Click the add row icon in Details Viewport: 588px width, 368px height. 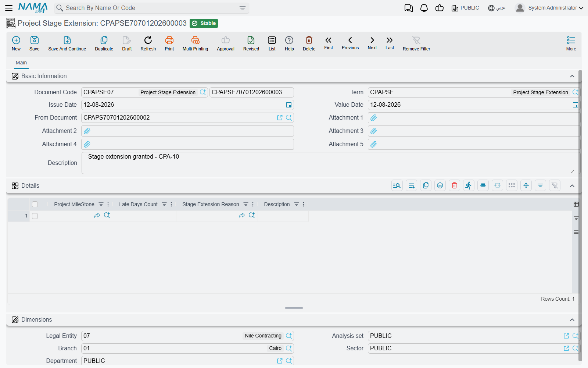click(411, 185)
